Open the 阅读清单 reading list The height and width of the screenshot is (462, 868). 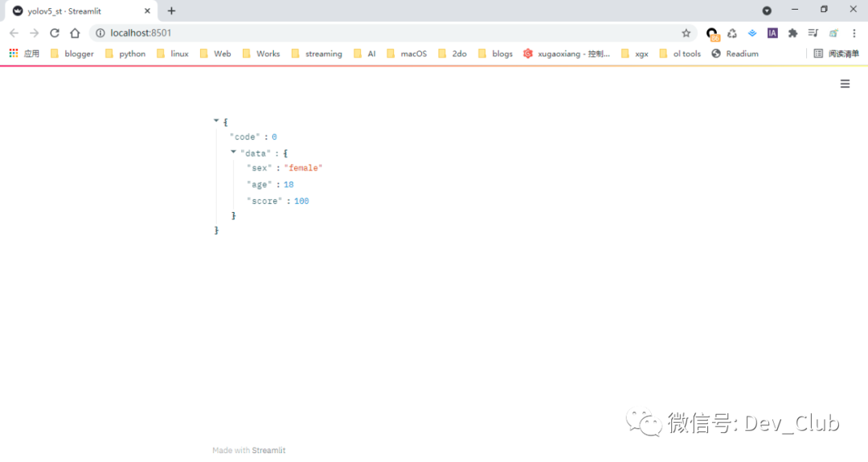837,54
